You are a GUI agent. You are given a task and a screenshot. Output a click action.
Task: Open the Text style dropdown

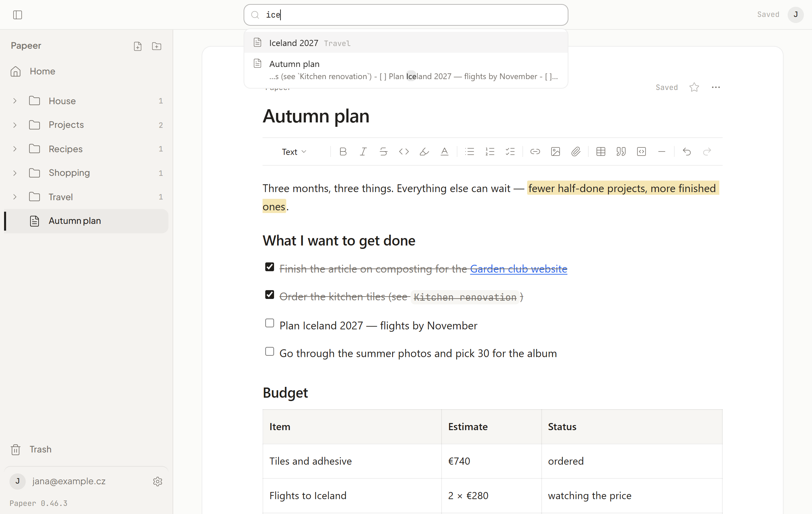click(294, 152)
